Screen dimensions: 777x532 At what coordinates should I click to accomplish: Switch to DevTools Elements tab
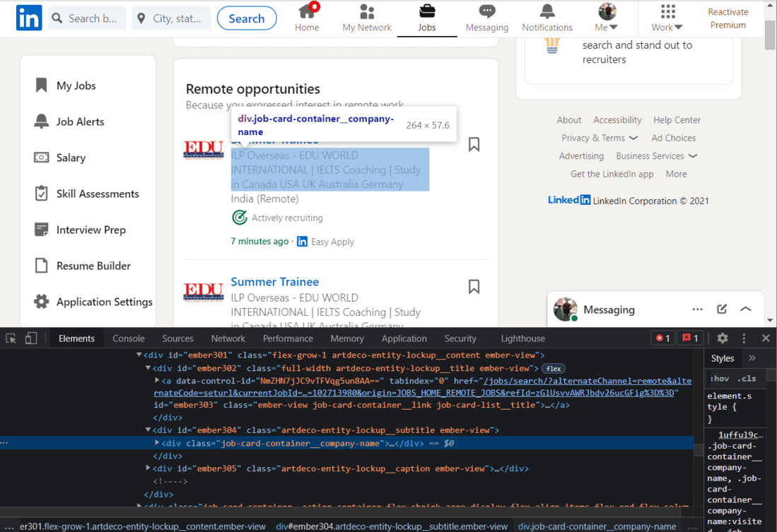(76, 338)
